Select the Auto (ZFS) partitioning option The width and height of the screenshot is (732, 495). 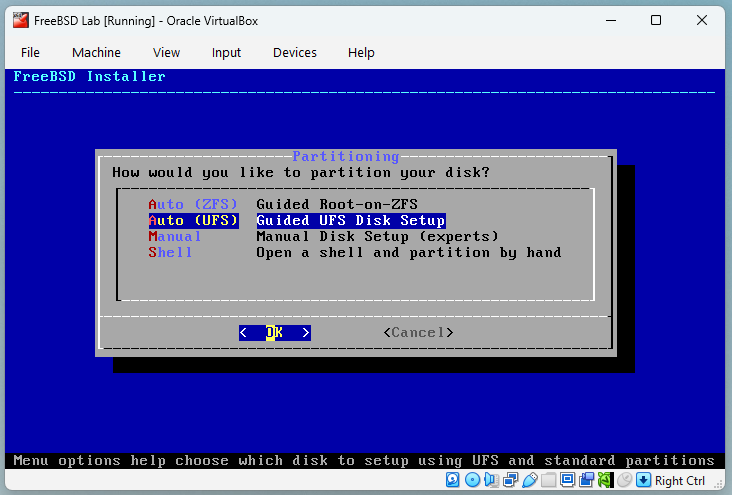point(193,205)
